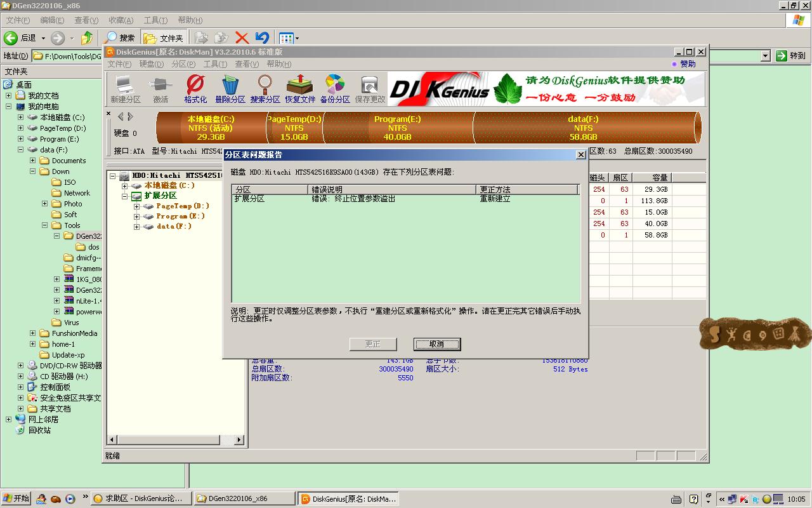Viewport: 812px width, 508px height.
Task: Click the Search (搜索) button in Explorer
Action: tap(120, 38)
